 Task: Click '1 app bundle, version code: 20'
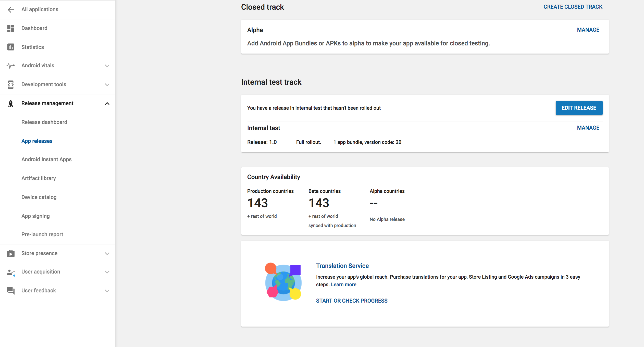367,142
